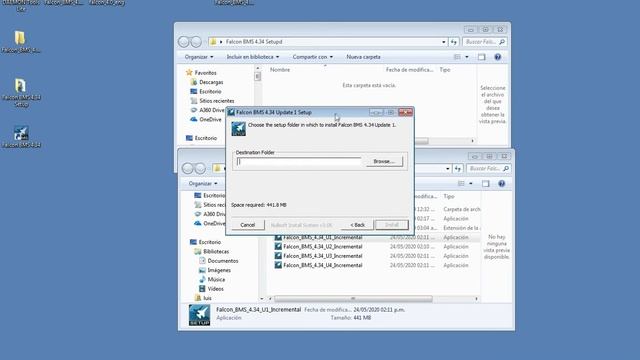640x360 pixels.
Task: Click search box in upper Explorer window
Action: [484, 42]
